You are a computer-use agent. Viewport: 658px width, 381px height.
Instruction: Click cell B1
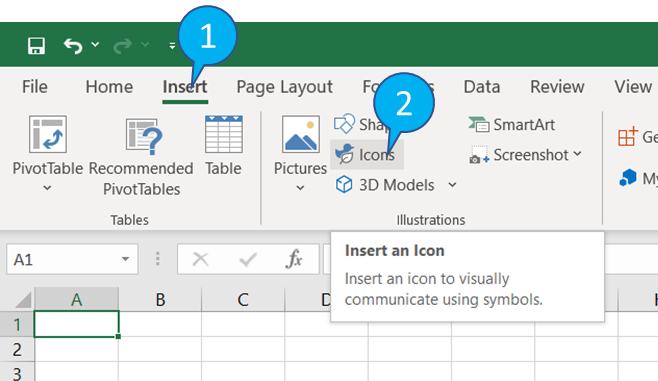160,324
